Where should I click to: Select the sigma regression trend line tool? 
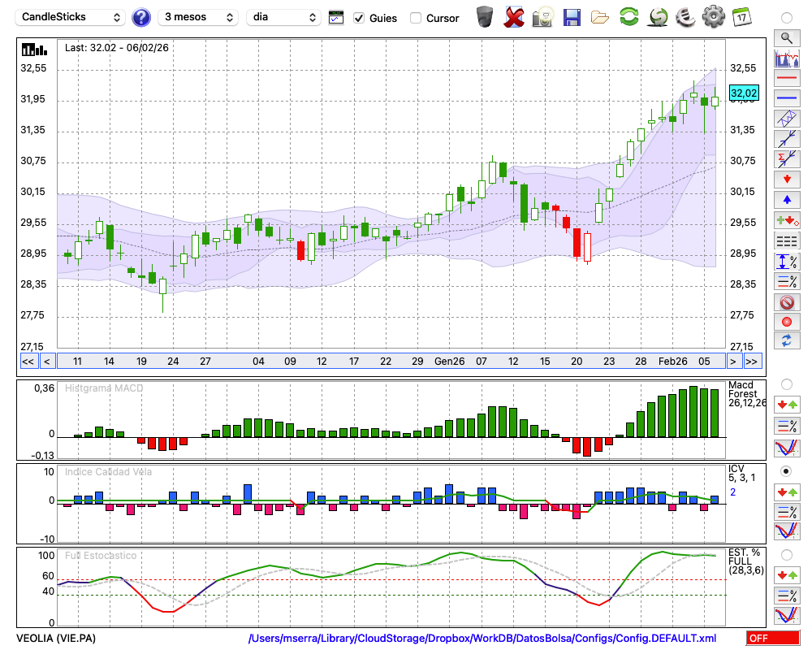[x=787, y=159]
